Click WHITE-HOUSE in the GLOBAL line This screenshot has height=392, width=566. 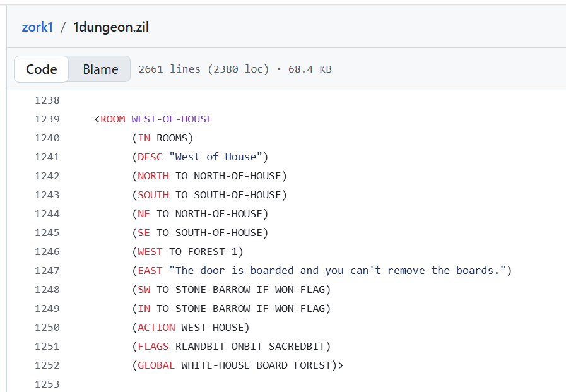(216, 365)
